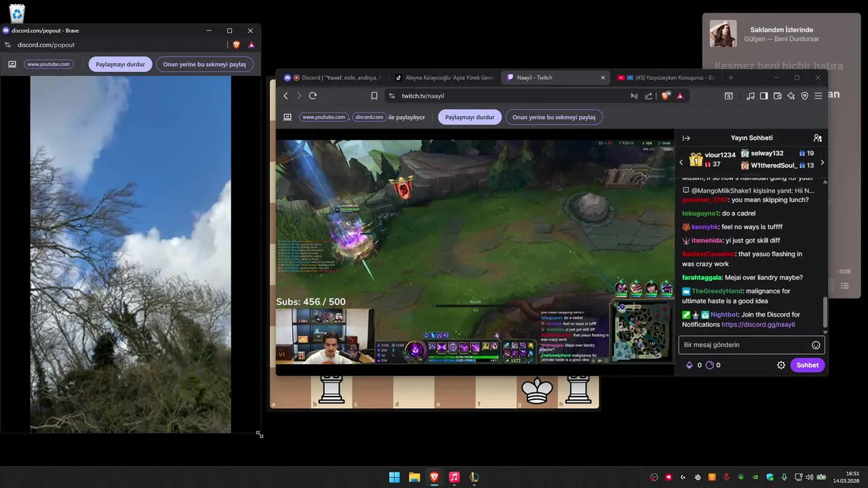Open the tab search icon in Brave toolbar
Viewport: 868px width, 488px height.
point(728,96)
